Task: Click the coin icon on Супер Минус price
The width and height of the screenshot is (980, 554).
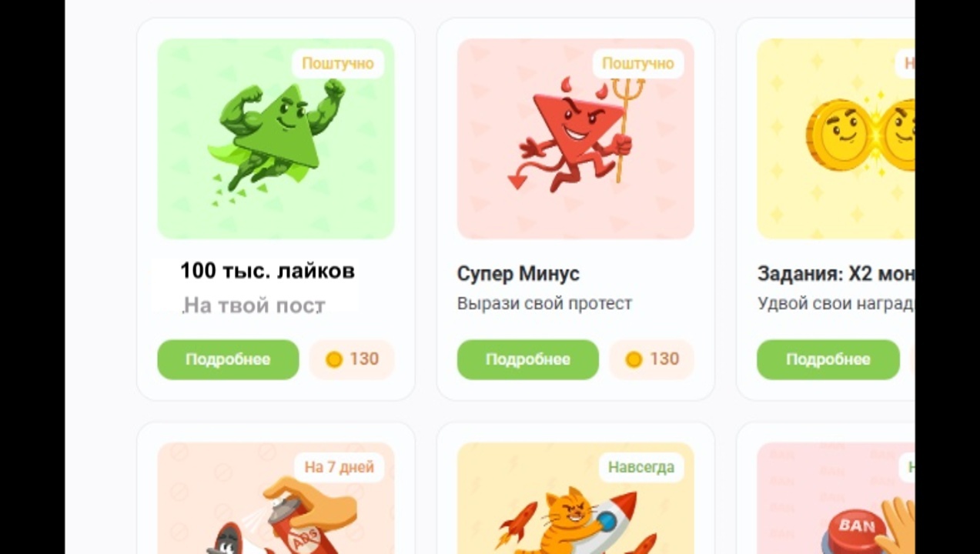Action: (x=634, y=359)
